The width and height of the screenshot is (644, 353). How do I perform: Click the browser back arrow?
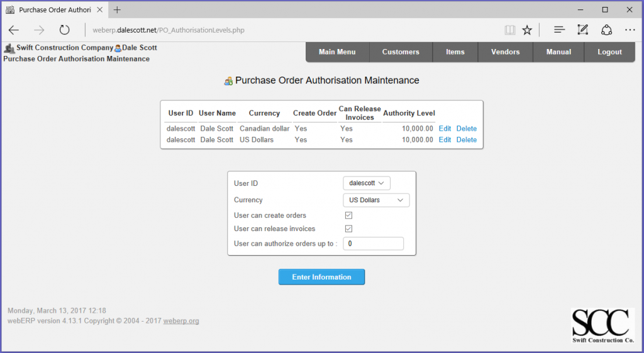(x=14, y=30)
